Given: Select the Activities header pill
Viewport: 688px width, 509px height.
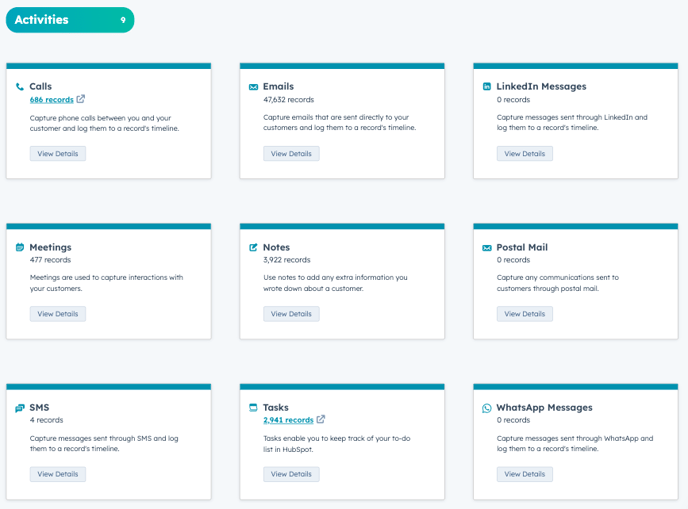Looking at the screenshot, I should click(x=70, y=20).
